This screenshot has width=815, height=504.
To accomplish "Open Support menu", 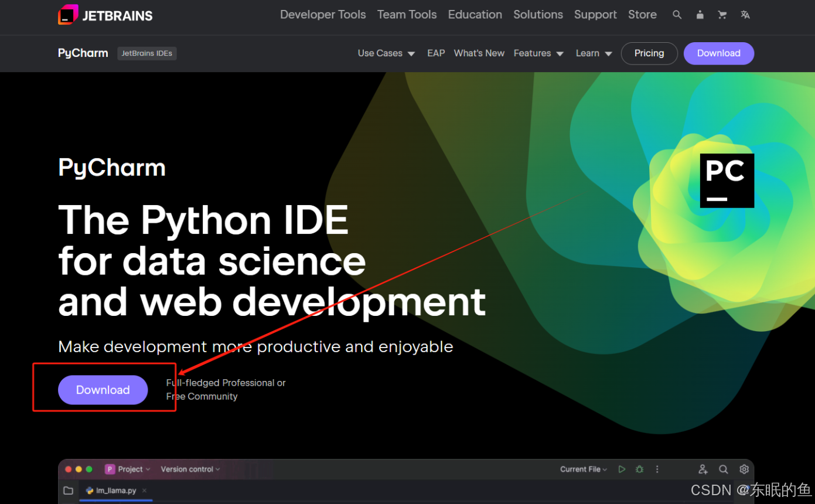I will click(595, 15).
